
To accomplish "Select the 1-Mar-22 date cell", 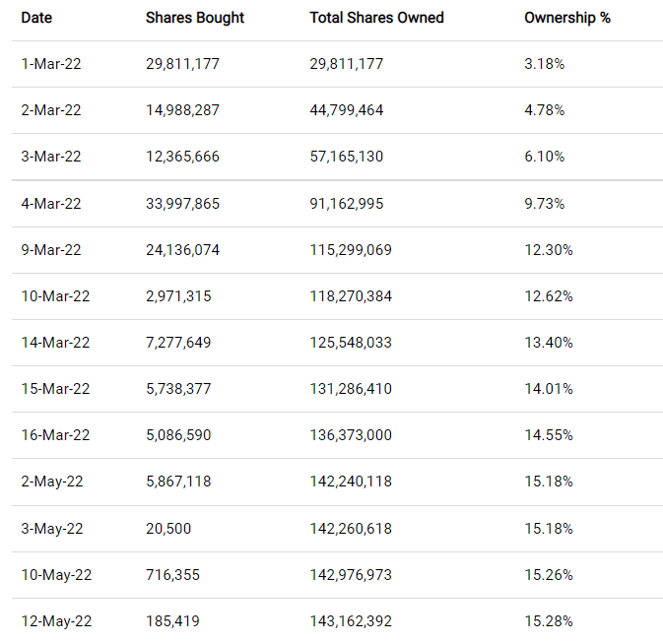I will point(51,64).
